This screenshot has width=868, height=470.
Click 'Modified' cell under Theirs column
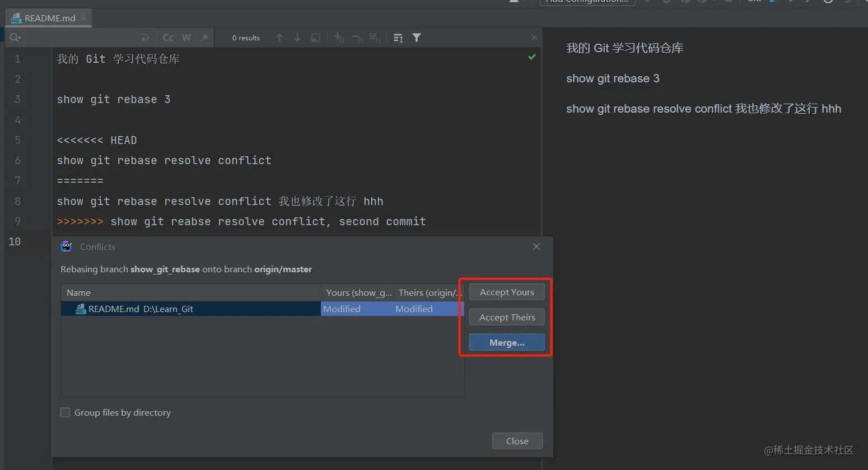[429, 309]
